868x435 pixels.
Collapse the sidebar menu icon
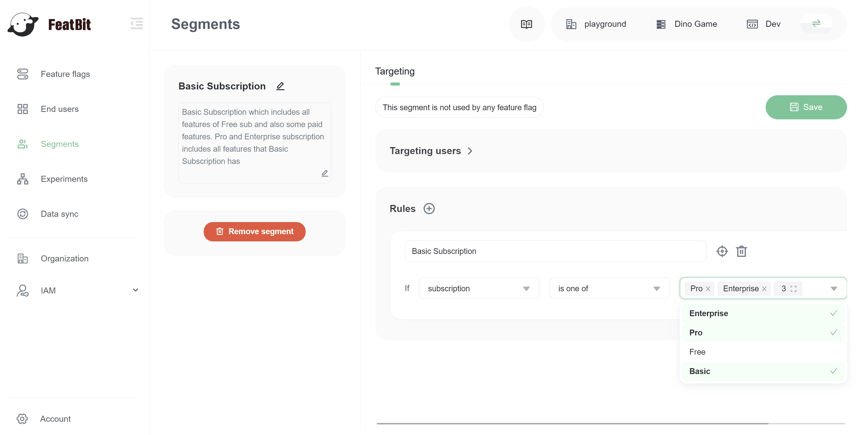click(x=136, y=24)
